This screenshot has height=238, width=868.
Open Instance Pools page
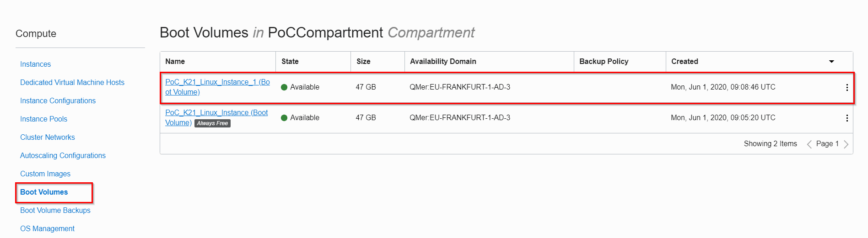(x=43, y=119)
